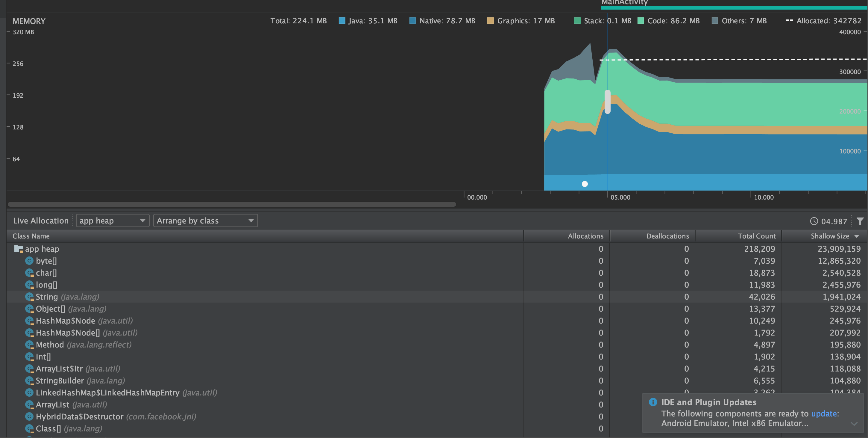Open the app heap dropdown

click(113, 220)
